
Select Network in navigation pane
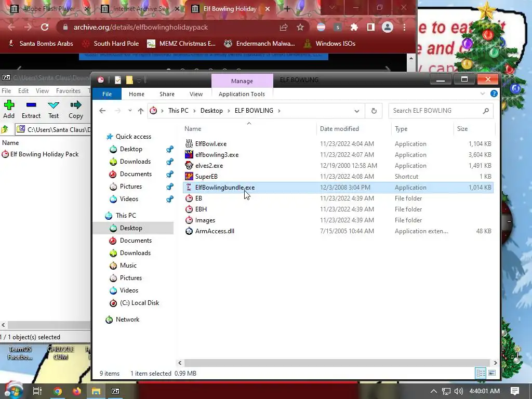pos(127,320)
